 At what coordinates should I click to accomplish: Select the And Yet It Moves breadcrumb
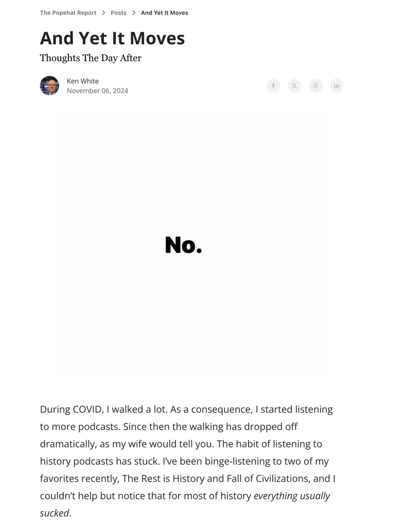coord(164,13)
